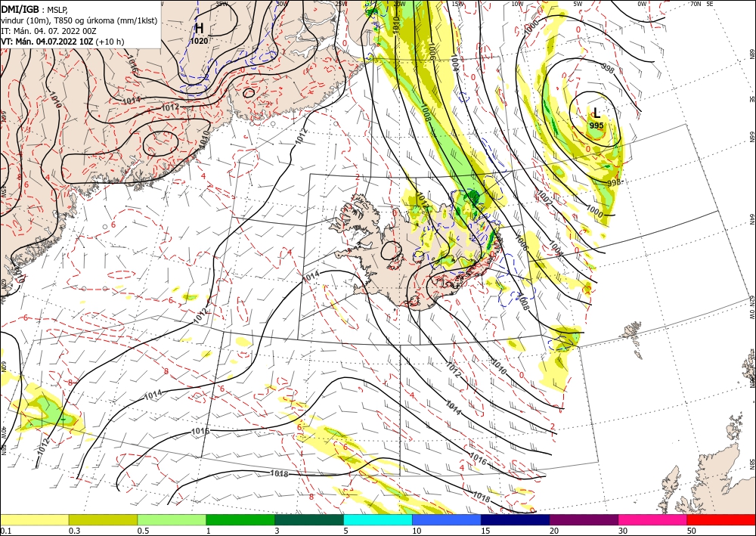Click the "15W" longitude label
The image size is (756, 536).
(x=458, y=4)
